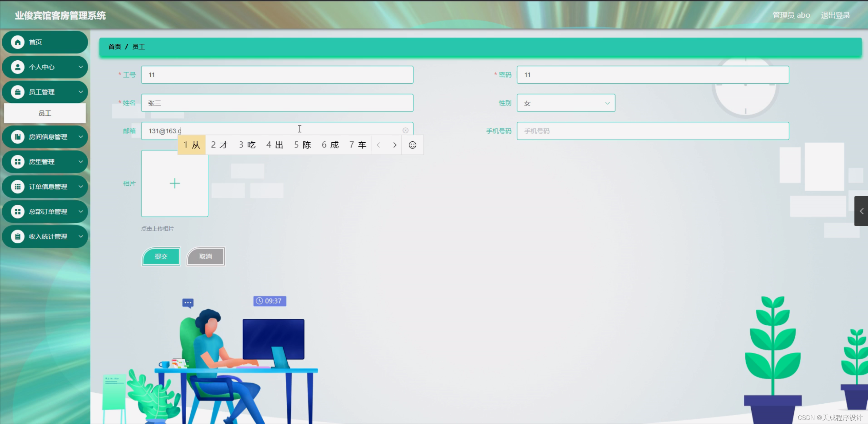Screen dimensions: 868x424
Task: Click the 房型管理 grid icon
Action: (18, 162)
